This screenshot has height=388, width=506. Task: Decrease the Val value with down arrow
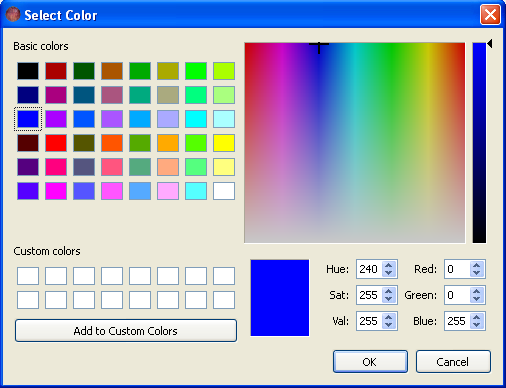[388, 325]
